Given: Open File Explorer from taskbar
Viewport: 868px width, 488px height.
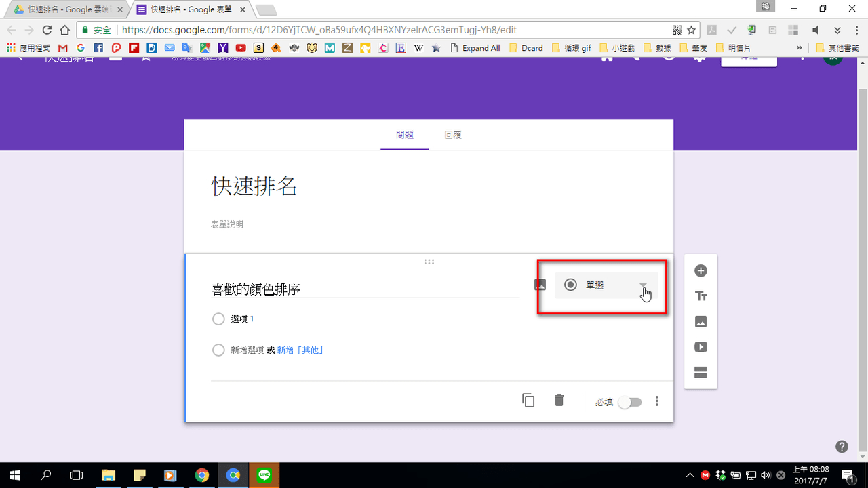Looking at the screenshot, I should coord(108,475).
